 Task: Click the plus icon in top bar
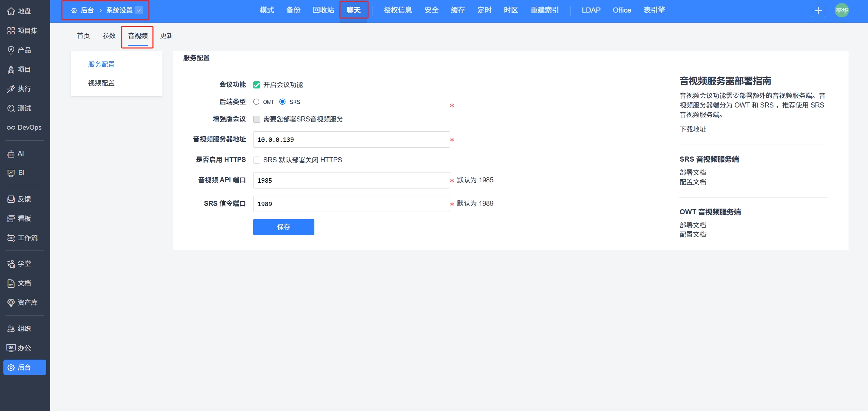coord(818,11)
